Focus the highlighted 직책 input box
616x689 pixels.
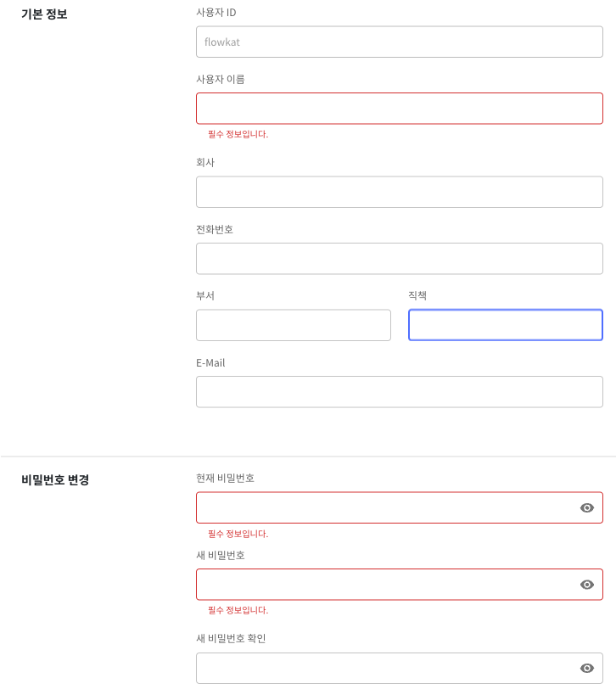[x=505, y=325]
